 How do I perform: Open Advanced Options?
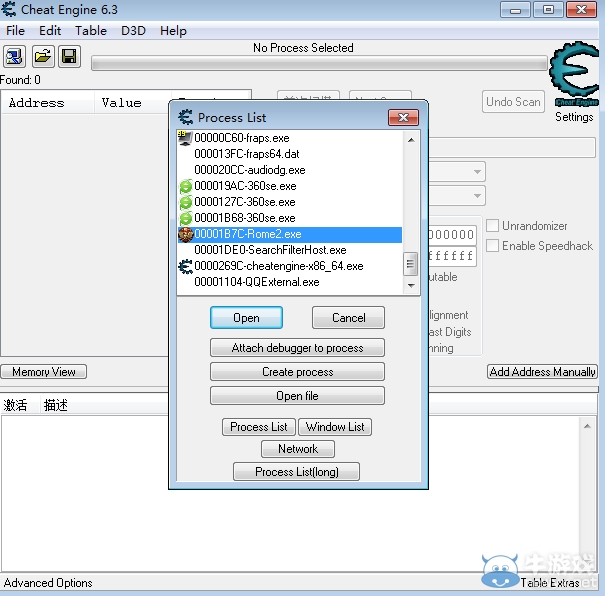tap(48, 582)
